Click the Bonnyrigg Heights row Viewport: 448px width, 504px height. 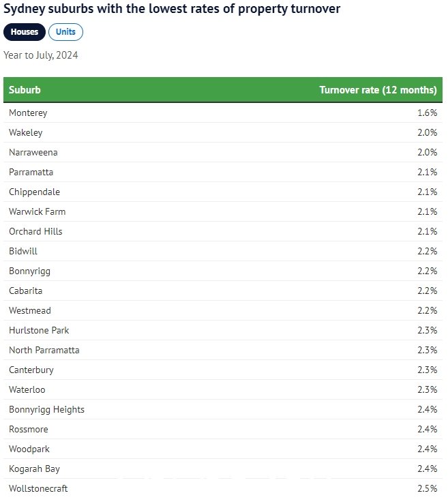(x=223, y=409)
